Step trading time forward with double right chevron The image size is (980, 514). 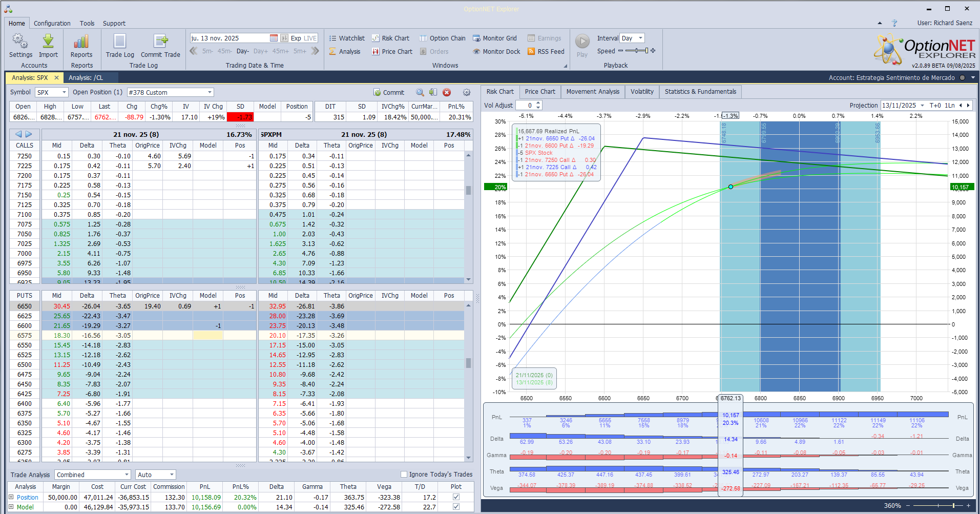(x=315, y=51)
